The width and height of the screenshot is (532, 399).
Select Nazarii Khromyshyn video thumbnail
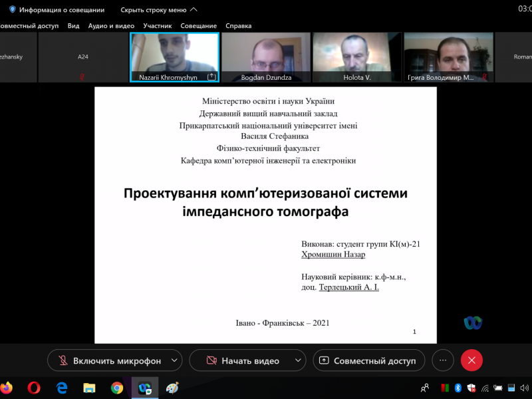[x=174, y=57]
